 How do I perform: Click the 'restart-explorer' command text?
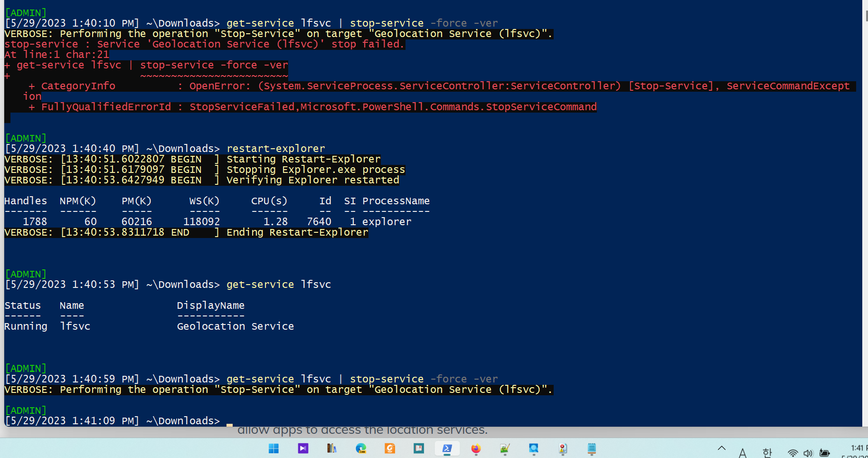coord(276,149)
